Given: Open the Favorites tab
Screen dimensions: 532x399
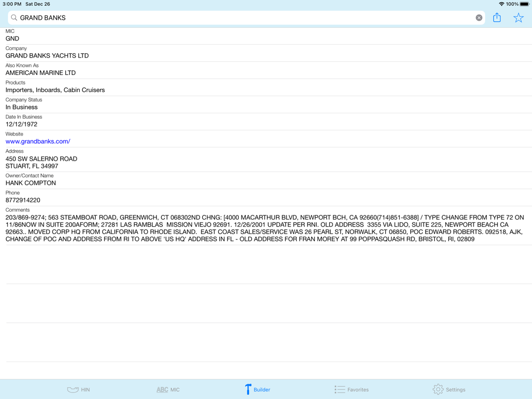Looking at the screenshot, I should pyautogui.click(x=352, y=389).
